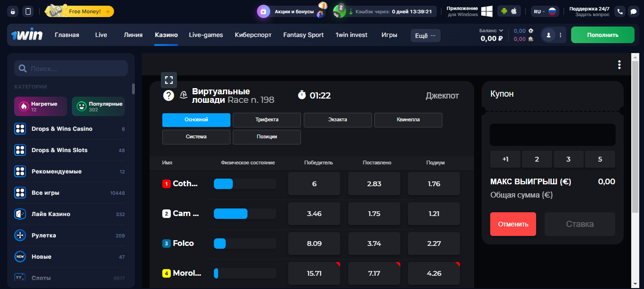644x289 pixels.
Task: Pick winner odds 3.46 for Cam horse
Action: pyautogui.click(x=314, y=214)
